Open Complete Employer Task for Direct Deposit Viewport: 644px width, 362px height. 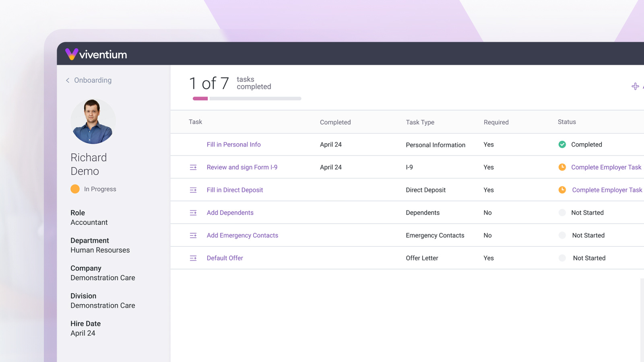click(x=606, y=190)
